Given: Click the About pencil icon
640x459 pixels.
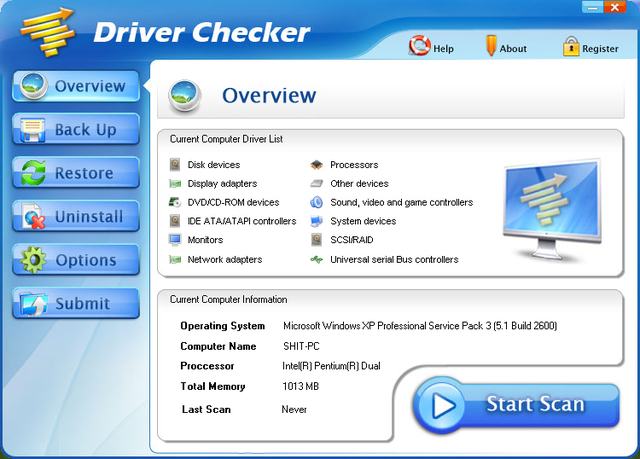Looking at the screenshot, I should coord(491,46).
